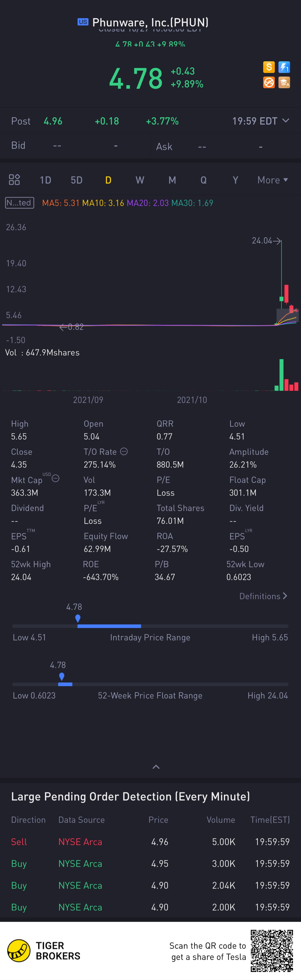Tap the Data Source column header
Viewport: 301px width, 980px height.
[81, 820]
